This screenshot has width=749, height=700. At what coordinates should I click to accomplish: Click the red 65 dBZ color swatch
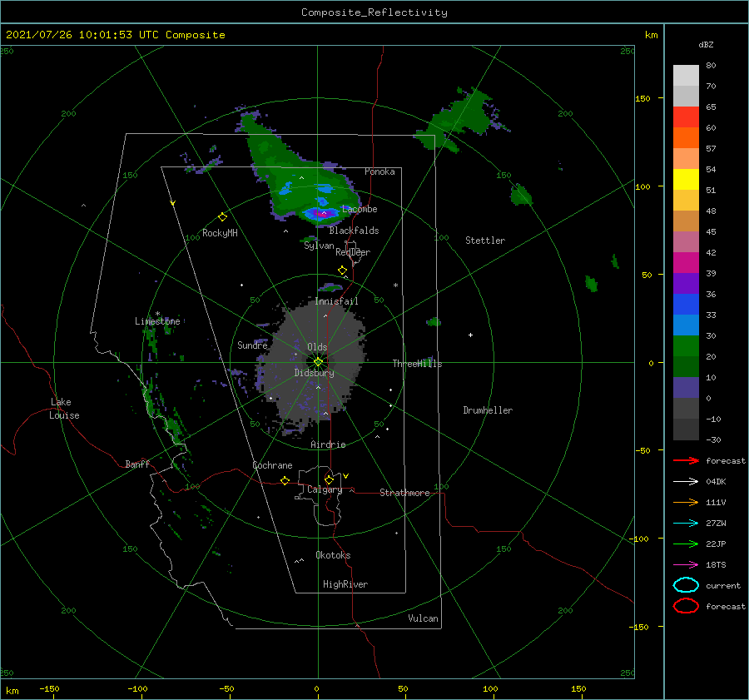(x=686, y=117)
